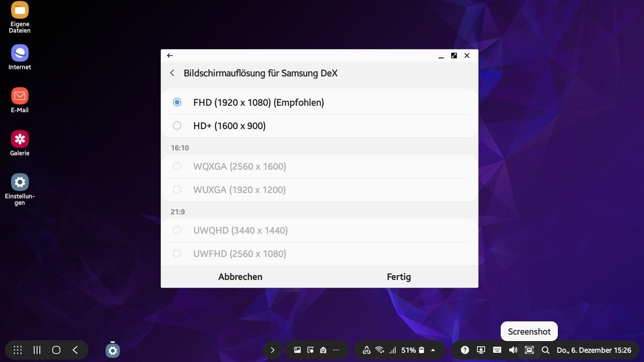Open the help question mark icon
The image size is (644, 362).
tap(465, 350)
